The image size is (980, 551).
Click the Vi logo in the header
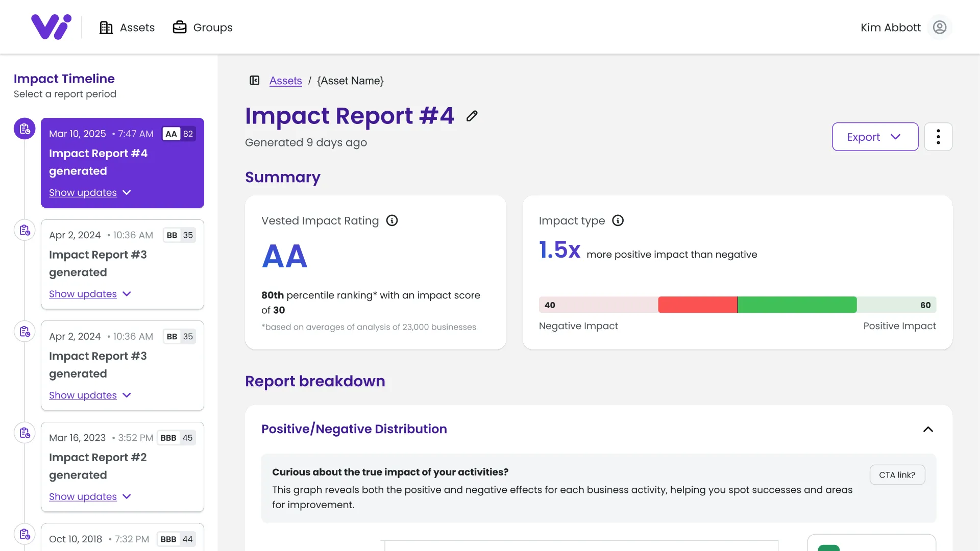(x=51, y=27)
